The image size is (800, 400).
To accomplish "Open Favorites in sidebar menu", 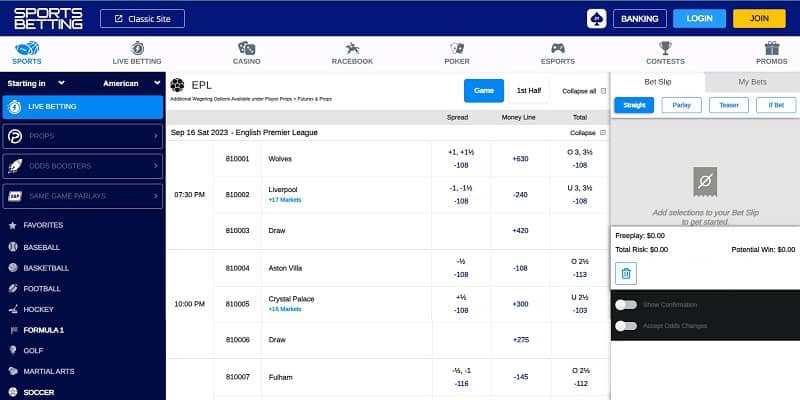I will coord(43,225).
